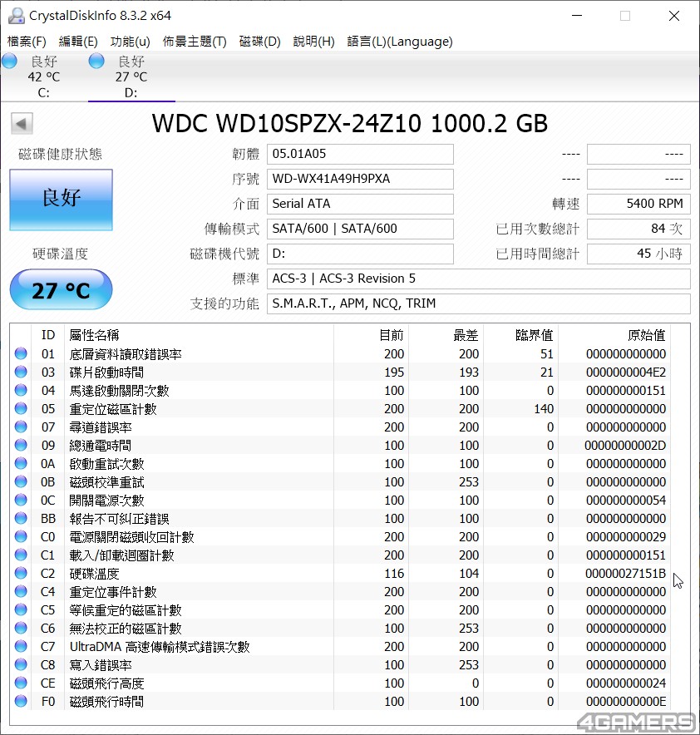Click status orb for attribute F0
700x735 pixels.
(x=21, y=701)
